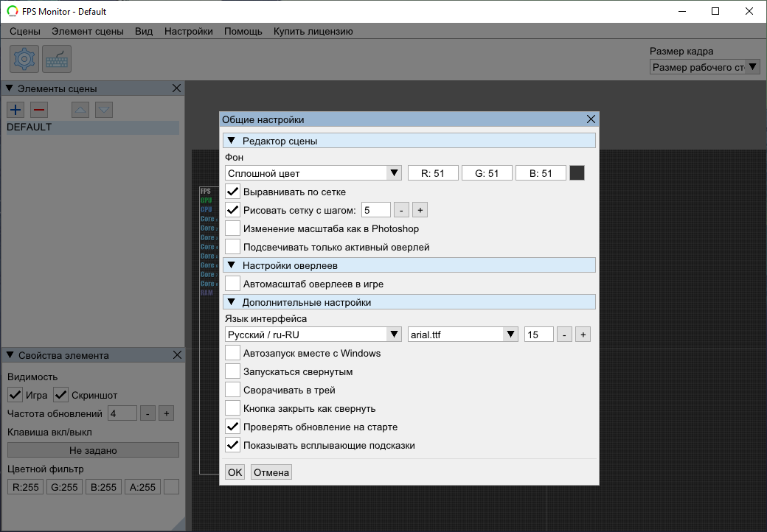Collapse the Редактор сцены section
767x532 pixels.
(x=232, y=141)
